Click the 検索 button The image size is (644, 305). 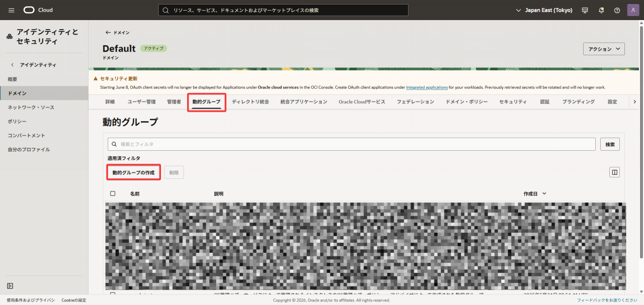point(610,144)
